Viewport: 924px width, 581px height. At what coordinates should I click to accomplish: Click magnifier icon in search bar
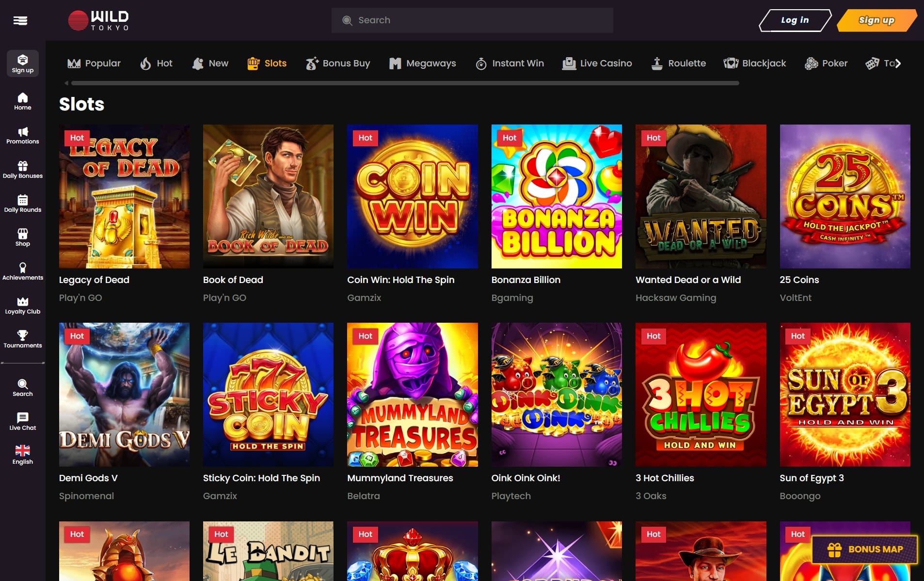(347, 20)
